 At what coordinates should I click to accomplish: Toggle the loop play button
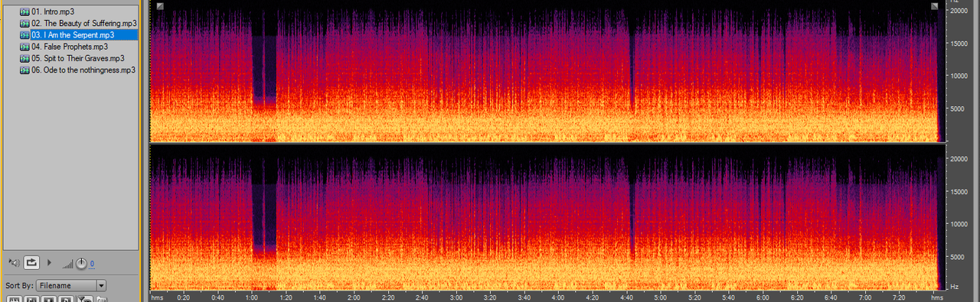pyautogui.click(x=31, y=262)
